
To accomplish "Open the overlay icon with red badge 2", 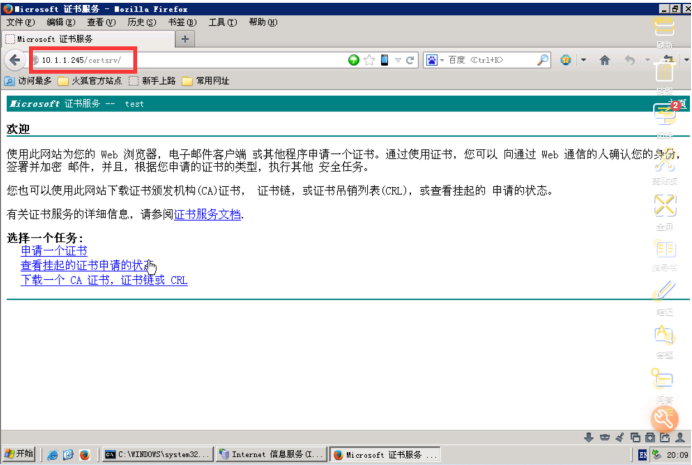I will click(x=665, y=114).
